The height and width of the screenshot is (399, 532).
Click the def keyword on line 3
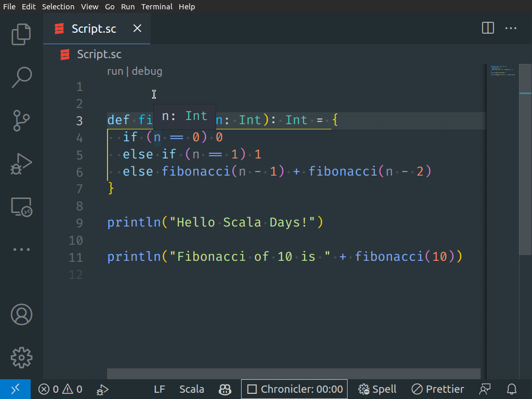click(x=118, y=120)
